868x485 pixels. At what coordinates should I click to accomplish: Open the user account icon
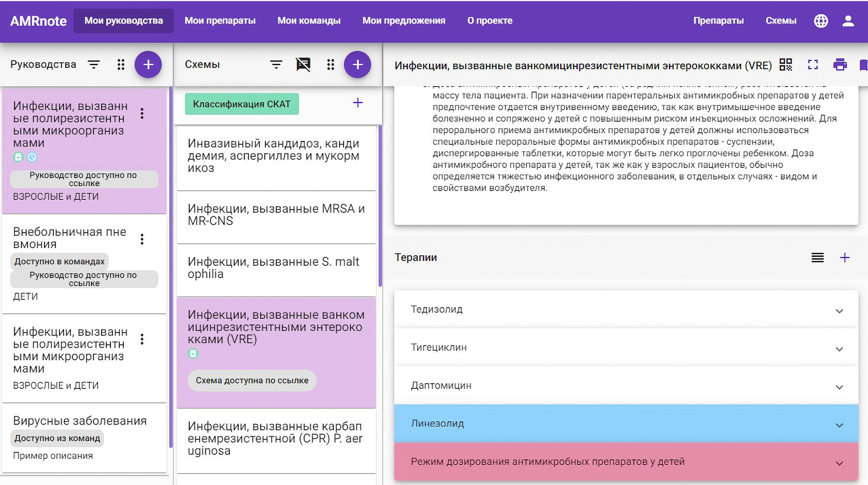point(848,21)
